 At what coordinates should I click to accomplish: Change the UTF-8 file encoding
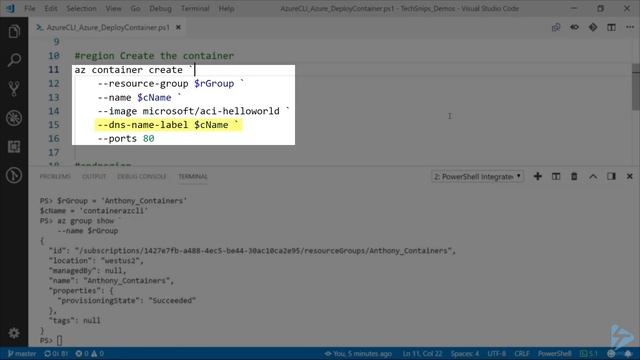[x=496, y=353]
